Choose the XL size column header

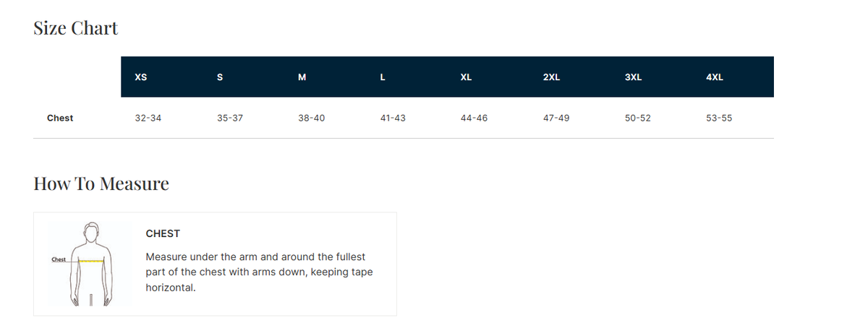466,77
